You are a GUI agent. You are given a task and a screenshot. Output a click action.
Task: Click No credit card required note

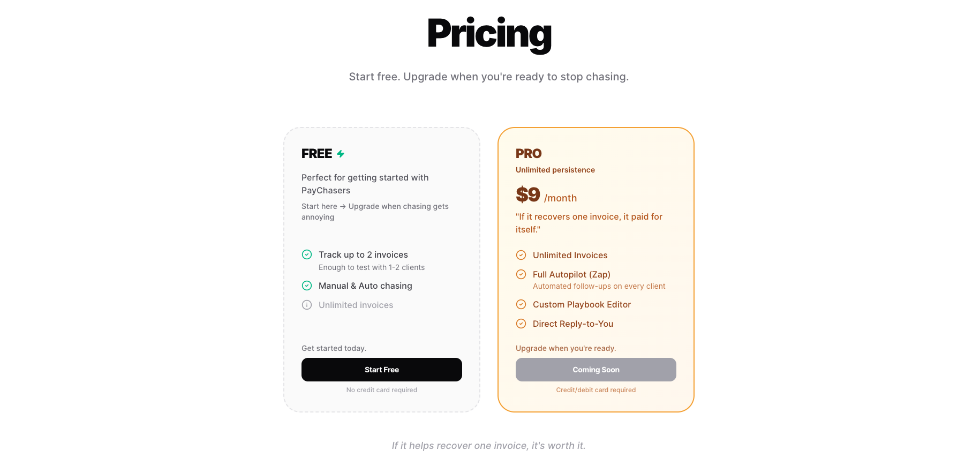click(x=381, y=390)
